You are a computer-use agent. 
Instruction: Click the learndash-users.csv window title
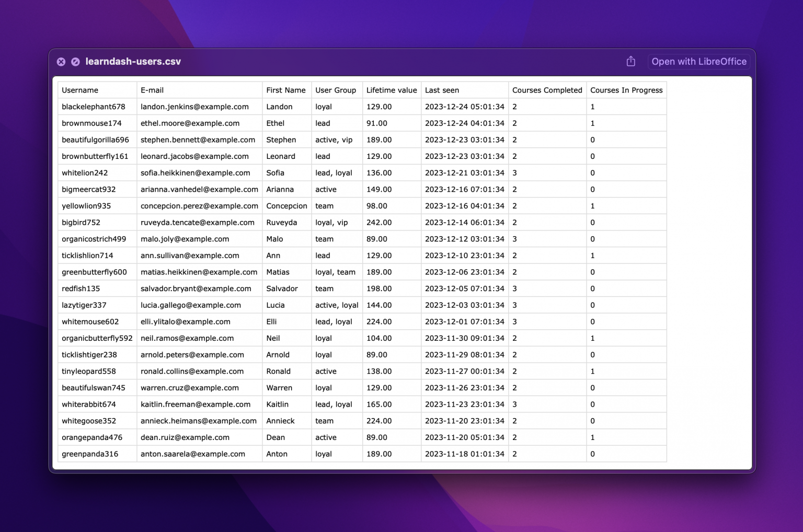(x=133, y=62)
